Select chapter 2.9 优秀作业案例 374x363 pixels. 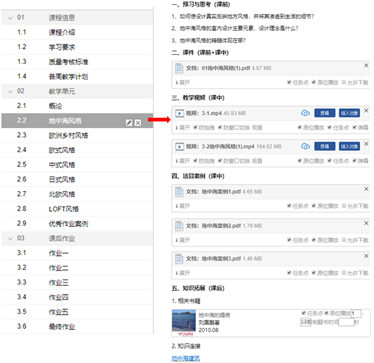[x=77, y=223]
